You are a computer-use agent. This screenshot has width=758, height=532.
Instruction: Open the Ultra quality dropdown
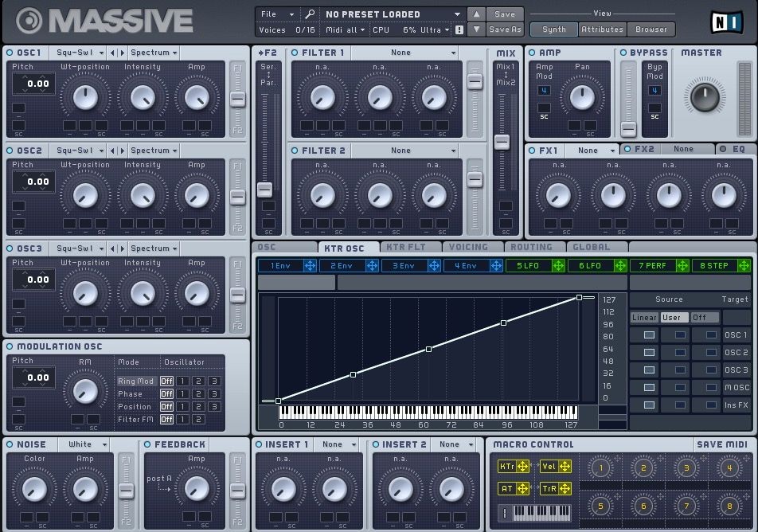[x=435, y=30]
